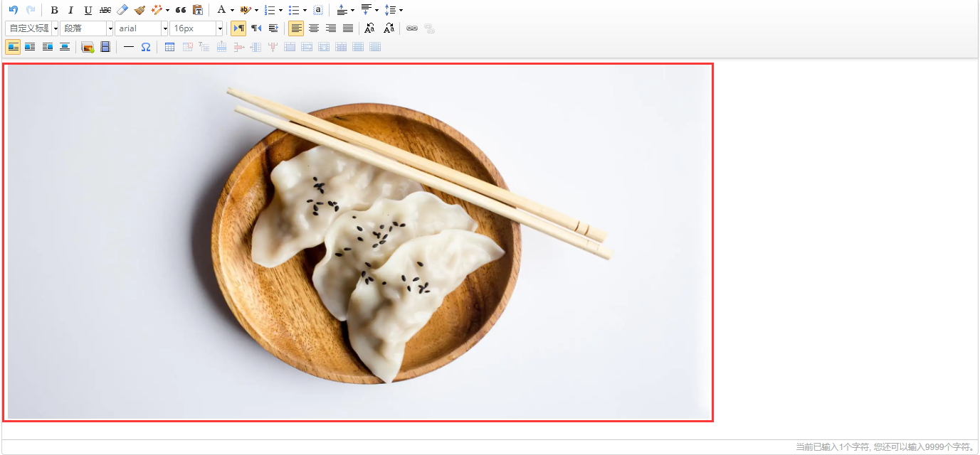Undo the last edit

click(14, 10)
